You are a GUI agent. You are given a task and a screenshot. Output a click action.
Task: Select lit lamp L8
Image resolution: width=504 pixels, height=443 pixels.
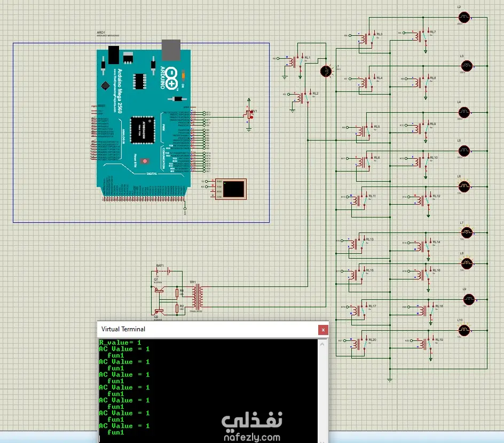(467, 263)
